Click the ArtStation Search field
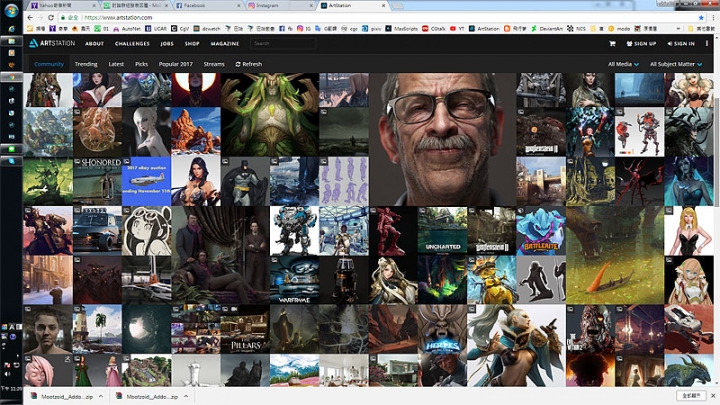720x405 pixels. (283, 44)
